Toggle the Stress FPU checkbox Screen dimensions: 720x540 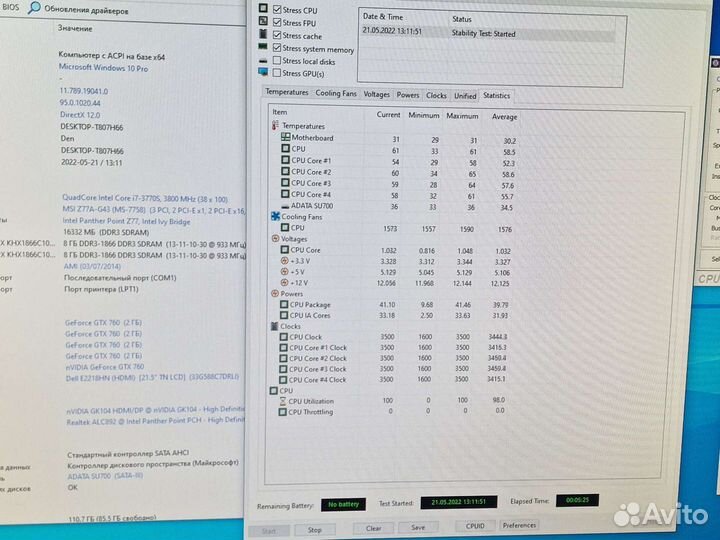pyautogui.click(x=277, y=22)
